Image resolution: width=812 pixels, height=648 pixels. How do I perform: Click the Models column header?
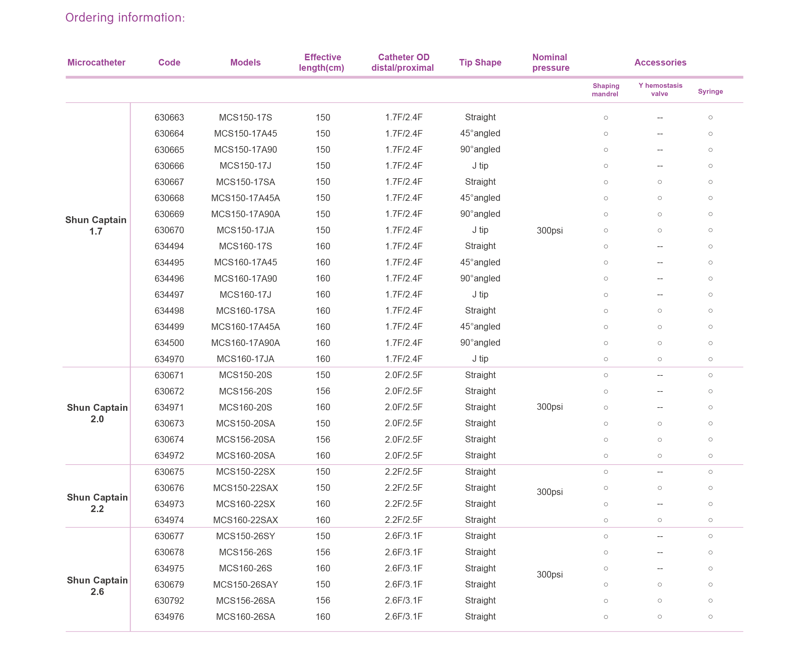(x=245, y=63)
